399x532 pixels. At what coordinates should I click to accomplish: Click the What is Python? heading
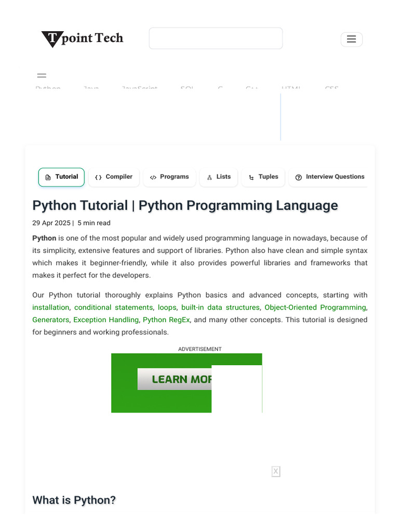tap(74, 500)
